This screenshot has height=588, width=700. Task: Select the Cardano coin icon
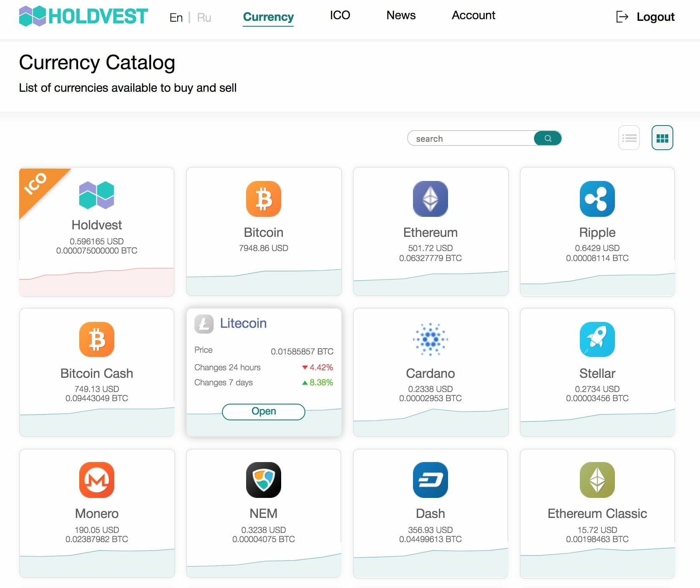[431, 339]
